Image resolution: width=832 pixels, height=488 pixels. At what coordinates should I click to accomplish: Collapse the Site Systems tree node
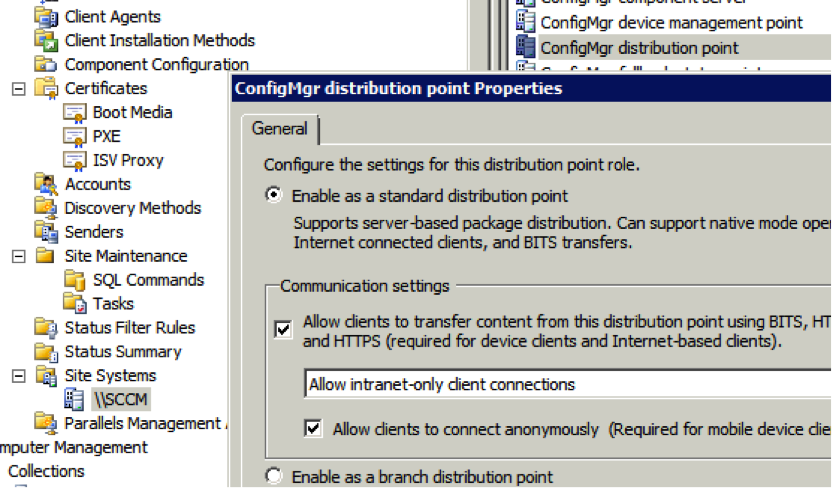tap(19, 376)
